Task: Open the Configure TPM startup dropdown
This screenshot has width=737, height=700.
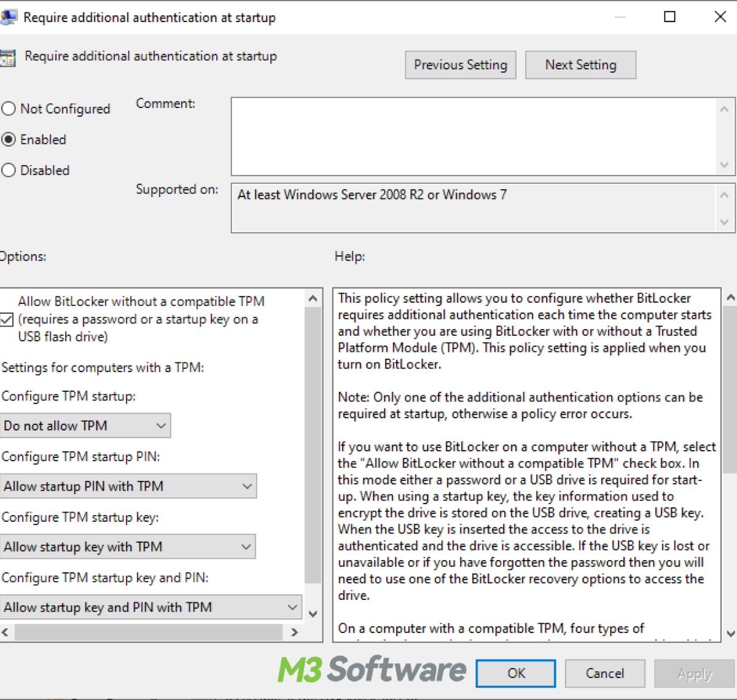Action: (x=85, y=426)
